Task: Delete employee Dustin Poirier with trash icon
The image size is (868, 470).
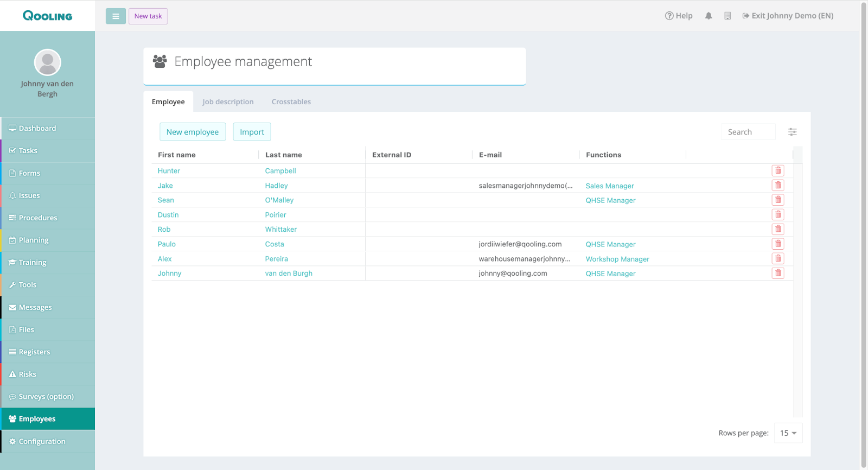Action: (778, 214)
